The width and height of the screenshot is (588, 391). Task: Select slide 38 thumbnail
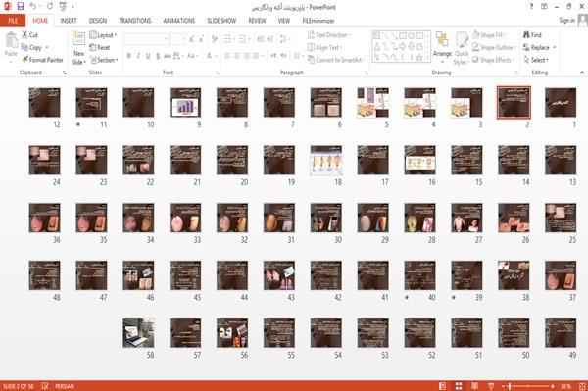[514, 275]
